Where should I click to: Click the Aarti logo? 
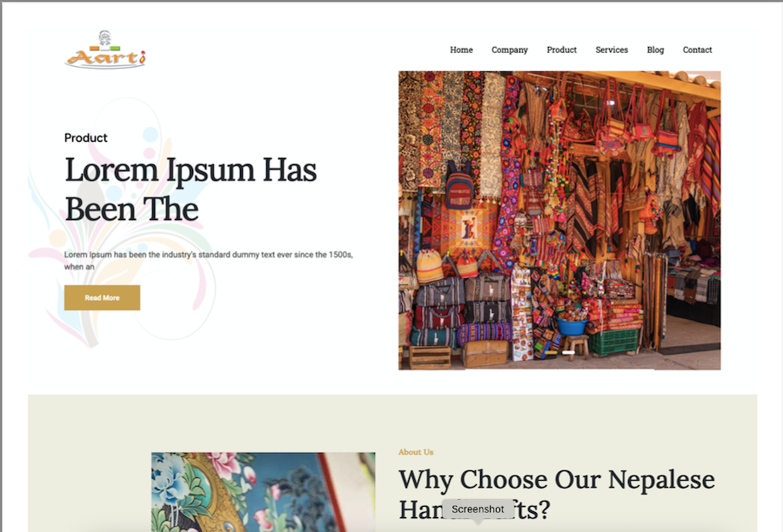pyautogui.click(x=105, y=50)
